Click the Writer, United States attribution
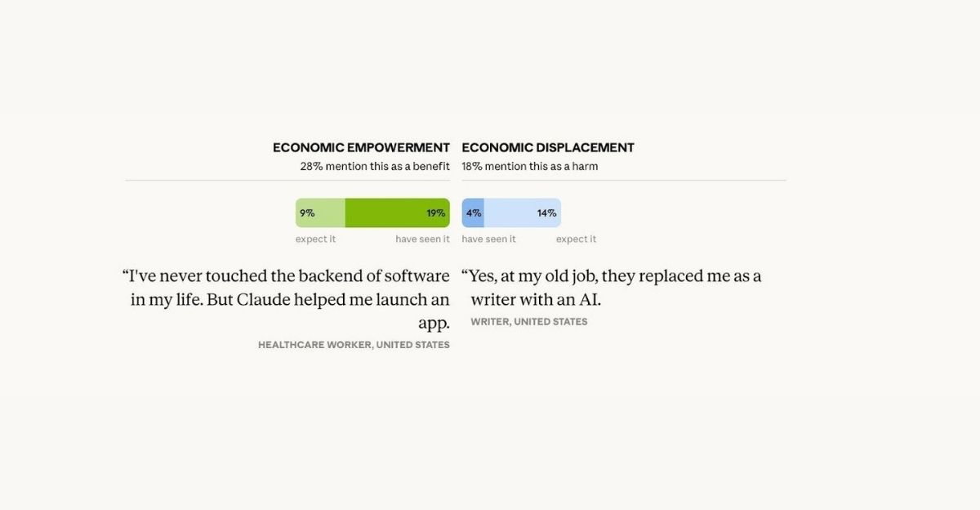Viewport: 980px width, 510px height. point(529,322)
